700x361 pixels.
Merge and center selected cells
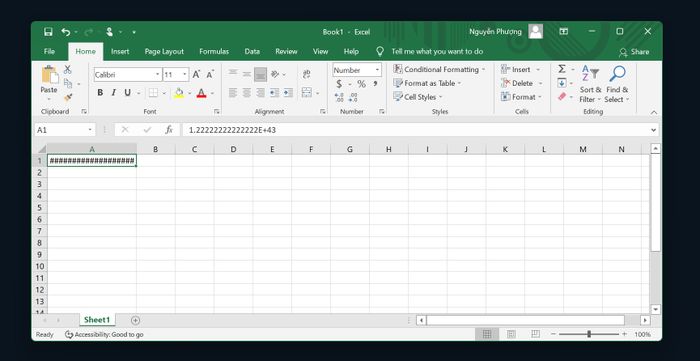click(x=307, y=93)
